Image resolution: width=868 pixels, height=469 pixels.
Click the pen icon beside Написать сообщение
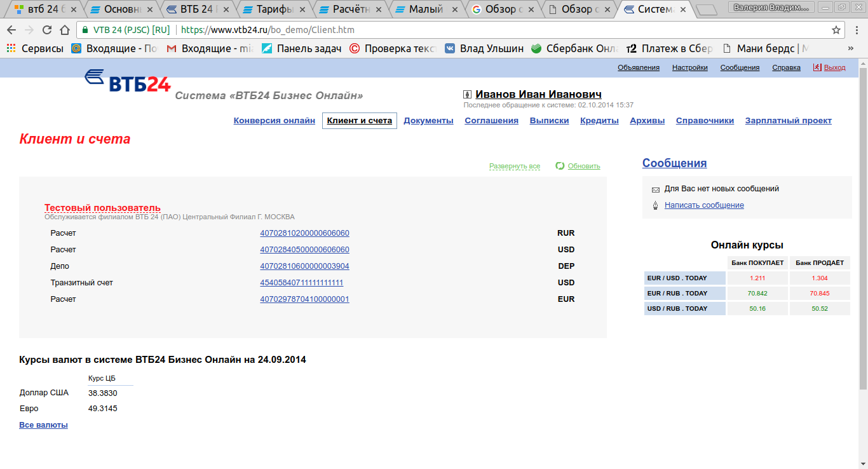[x=656, y=205]
